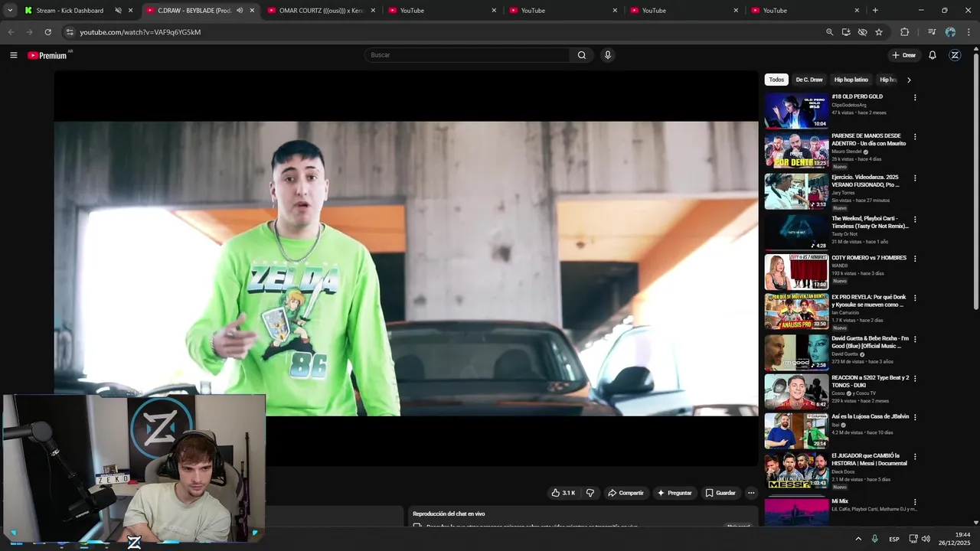Viewport: 980px width, 551px height.
Task: Mute the C.DRAW - BEYBLADE tab audio
Action: (x=240, y=11)
